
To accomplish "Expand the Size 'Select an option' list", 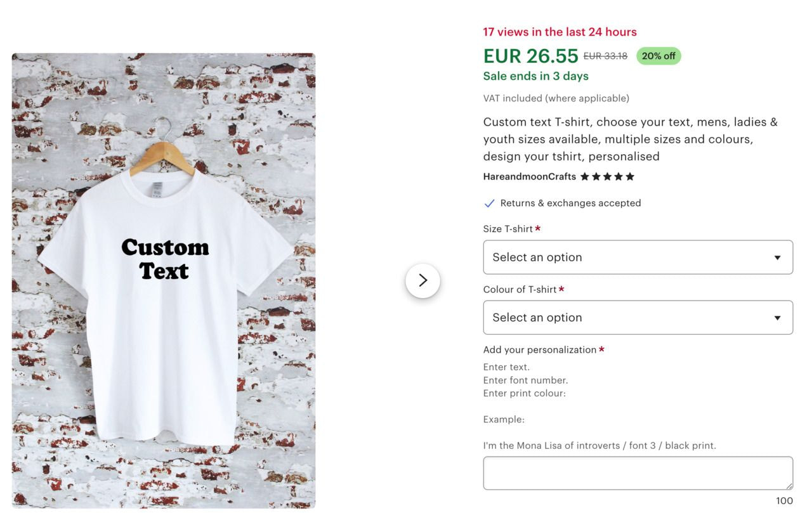I will click(x=638, y=257).
